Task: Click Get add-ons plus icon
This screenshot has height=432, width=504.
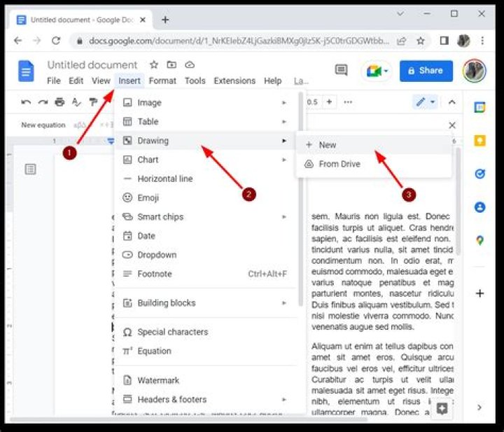Action: coord(479,293)
